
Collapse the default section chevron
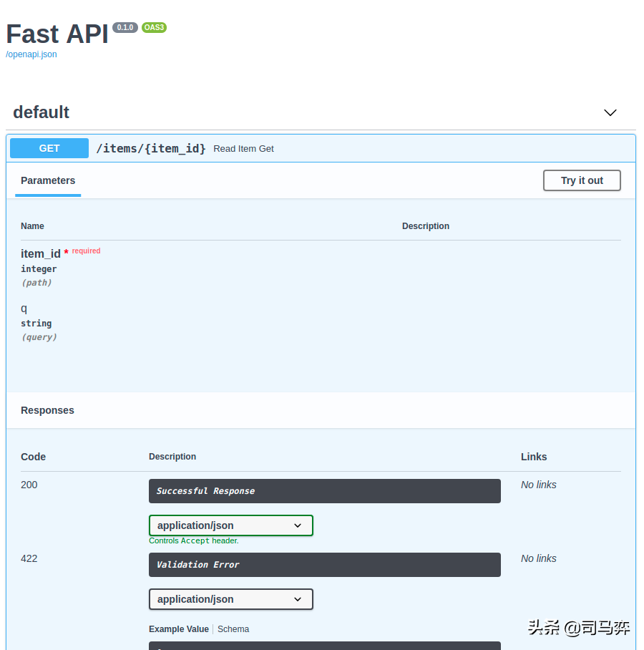[610, 113]
